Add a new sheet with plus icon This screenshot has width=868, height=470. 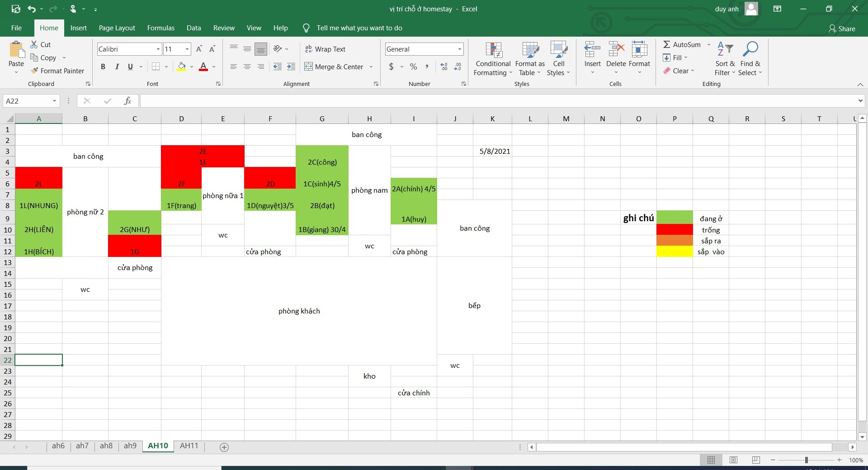coord(224,447)
